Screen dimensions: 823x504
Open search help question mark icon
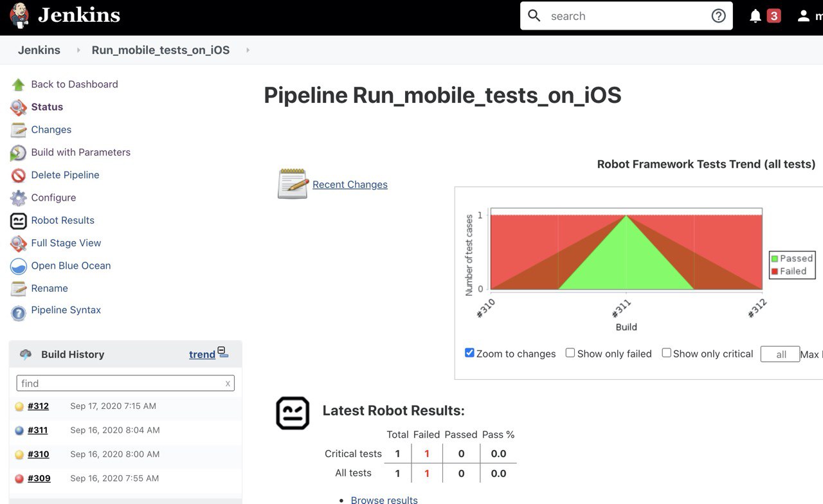(x=718, y=16)
